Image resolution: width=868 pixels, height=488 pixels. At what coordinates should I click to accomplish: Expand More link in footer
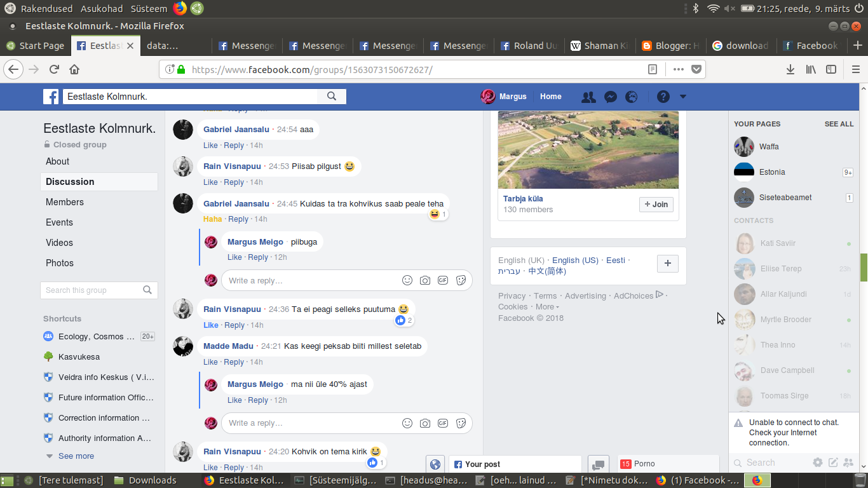pyautogui.click(x=546, y=307)
